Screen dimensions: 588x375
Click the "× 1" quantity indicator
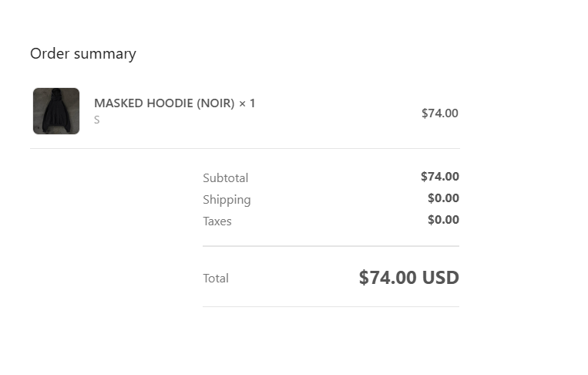[x=247, y=103]
